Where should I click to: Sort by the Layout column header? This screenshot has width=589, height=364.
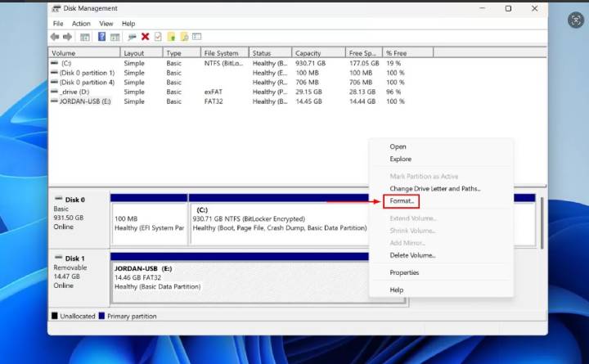[142, 53]
